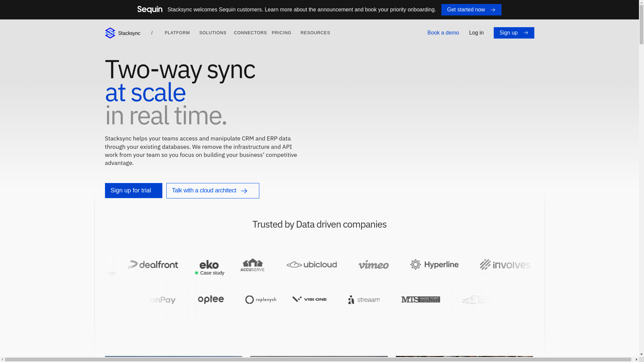This screenshot has height=362, width=644.
Task: Click the Stacksync logo in the header
Action: coord(122,33)
